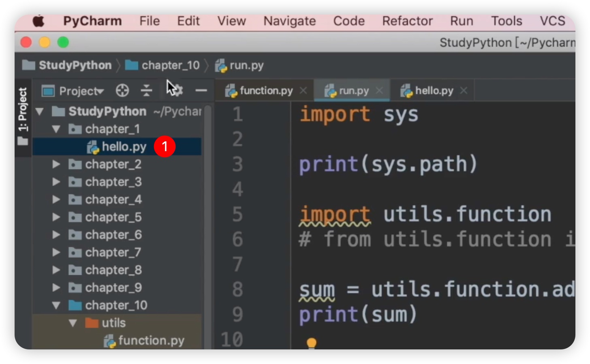Image resolution: width=590 pixels, height=364 pixels.
Task: Click the 'import sys' code line
Action: point(359,115)
